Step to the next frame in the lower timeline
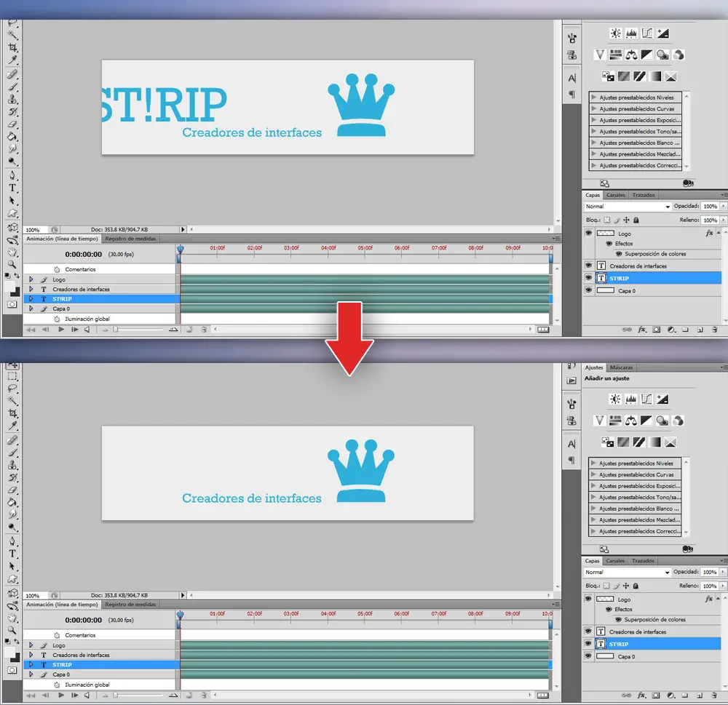This screenshot has height=705, width=728. (75, 696)
